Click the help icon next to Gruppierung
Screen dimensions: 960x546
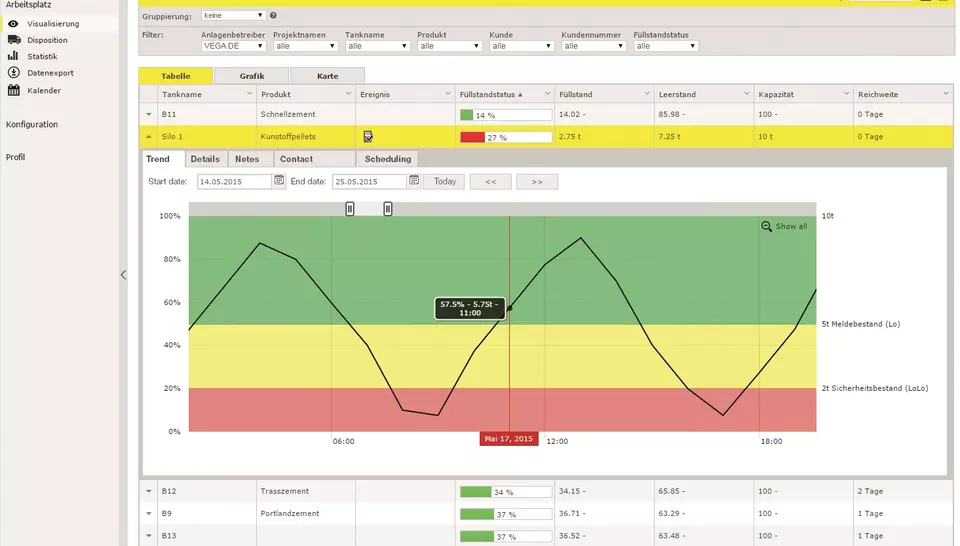tap(274, 16)
